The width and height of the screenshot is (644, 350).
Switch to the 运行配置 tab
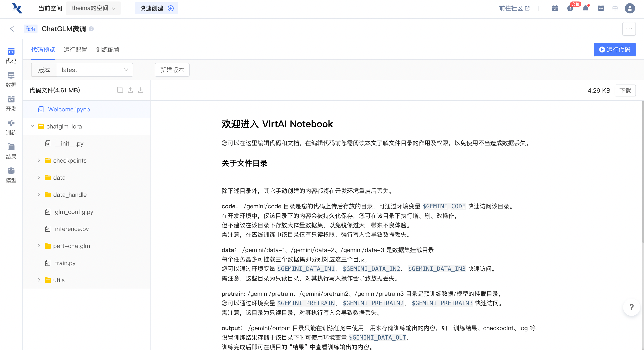(75, 50)
